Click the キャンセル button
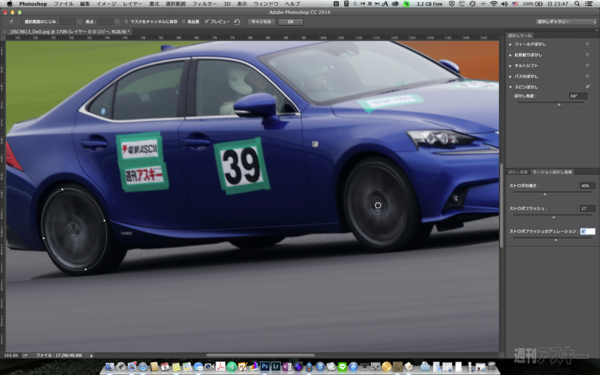The height and width of the screenshot is (375, 600). point(261,22)
